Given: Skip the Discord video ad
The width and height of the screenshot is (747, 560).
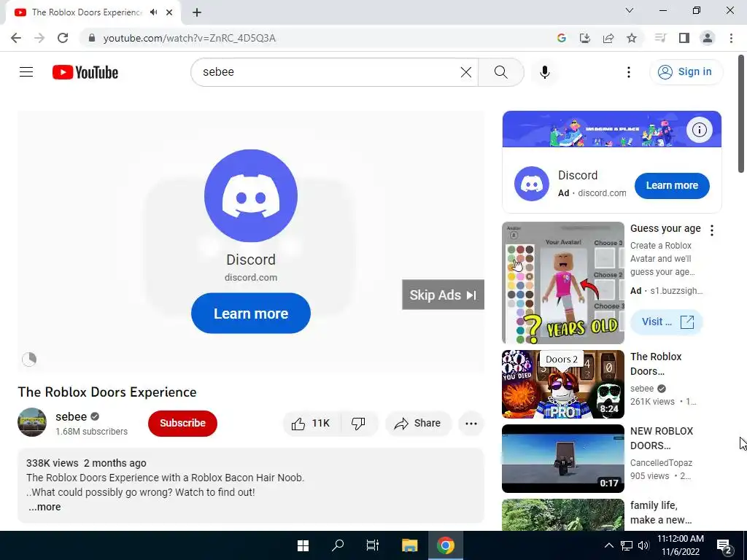Looking at the screenshot, I should pos(443,295).
